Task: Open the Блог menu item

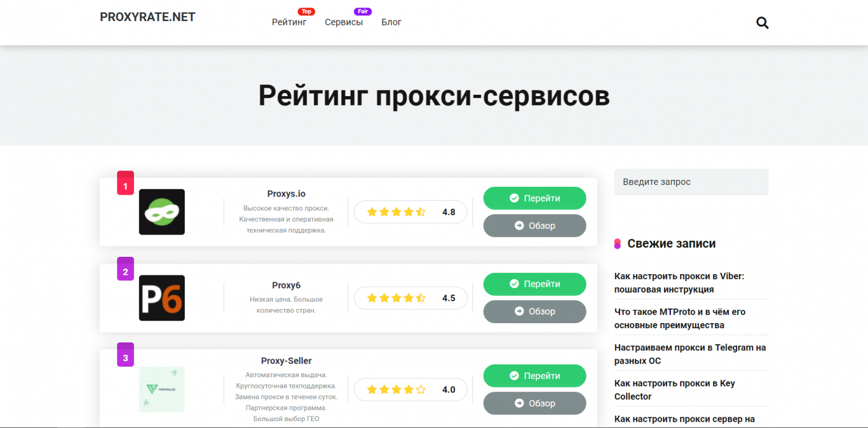Action: 391,22
